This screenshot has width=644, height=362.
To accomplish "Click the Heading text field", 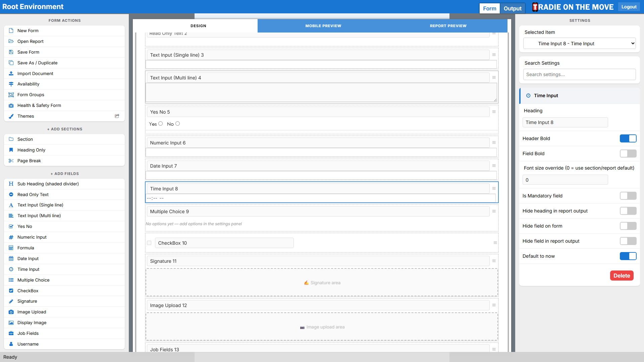I will coord(565,122).
